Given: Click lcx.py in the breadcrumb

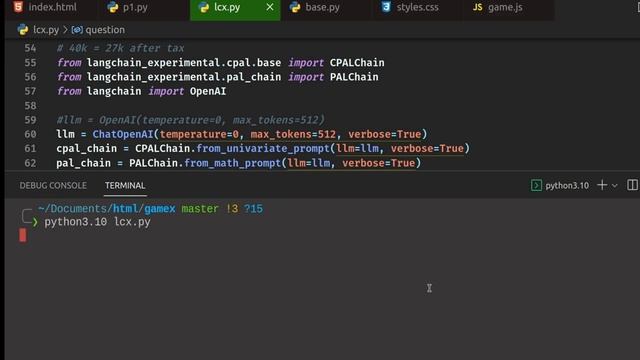Looking at the screenshot, I should point(46,30).
